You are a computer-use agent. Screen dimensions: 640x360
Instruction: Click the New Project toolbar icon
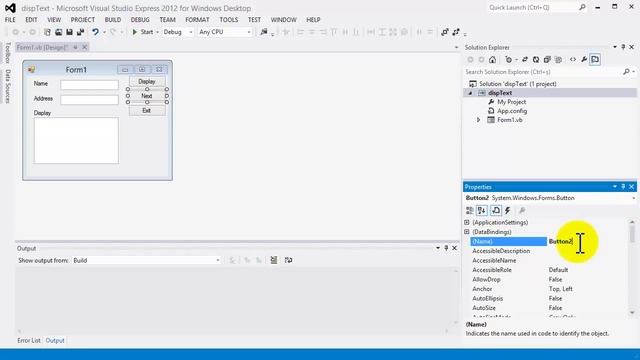[47, 32]
